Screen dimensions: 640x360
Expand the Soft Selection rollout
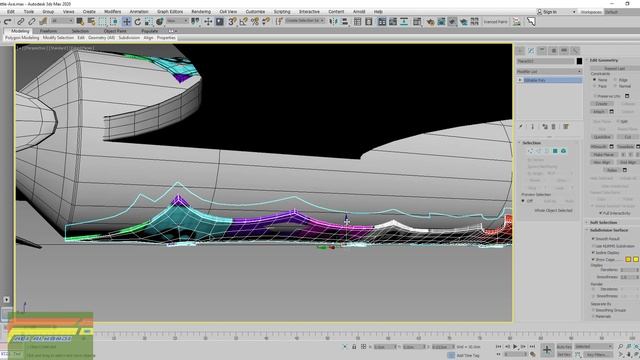pyautogui.click(x=603, y=222)
